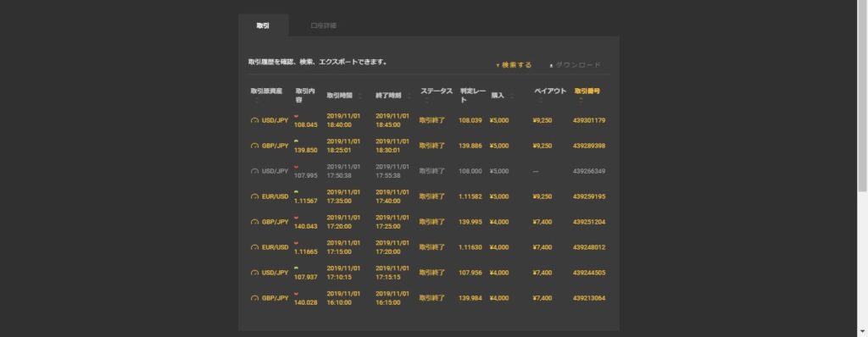
Task: Click start time 2019/11/01 17:20:00
Action: [x=343, y=223]
